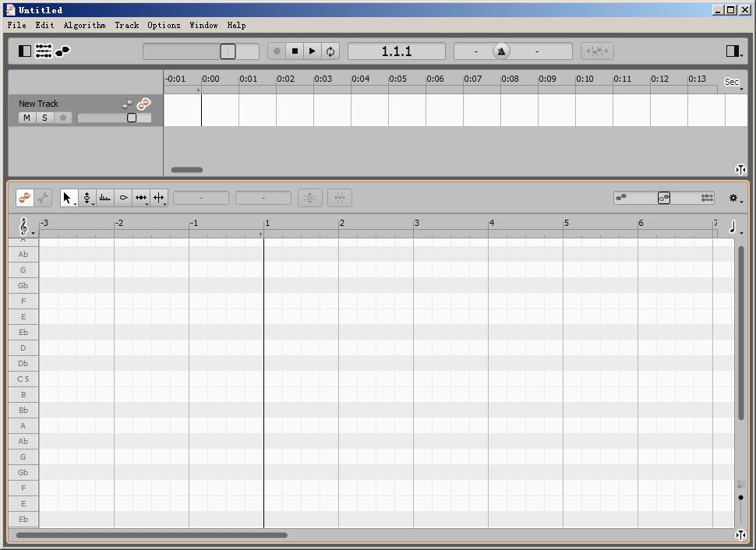Open the quarter-note time grid dropdown
This screenshot has width=756, height=550.
[x=735, y=227]
